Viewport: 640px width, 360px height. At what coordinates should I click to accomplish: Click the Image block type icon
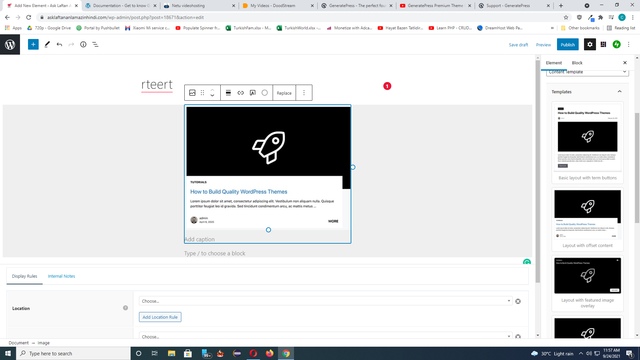point(192,93)
